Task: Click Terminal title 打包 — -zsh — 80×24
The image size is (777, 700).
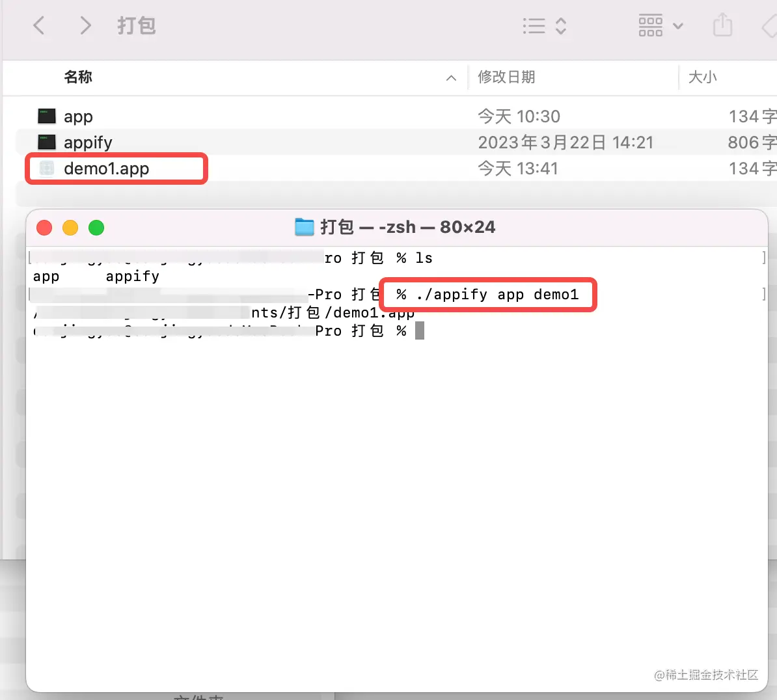Action: click(407, 227)
